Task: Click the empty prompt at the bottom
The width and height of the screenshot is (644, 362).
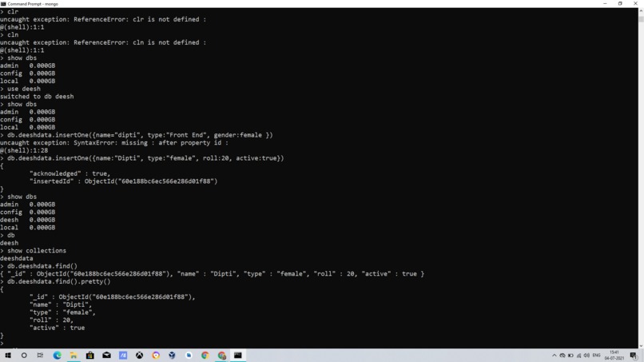Action: click(2, 344)
